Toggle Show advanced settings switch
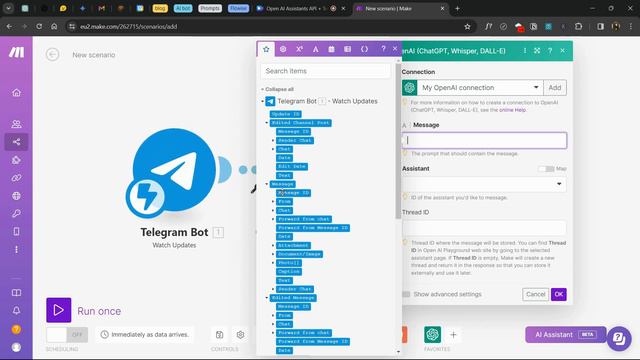 click(x=407, y=294)
